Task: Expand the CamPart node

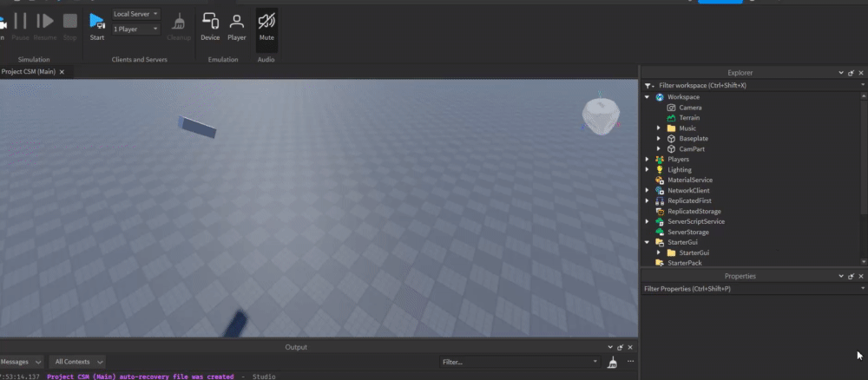Action: (658, 149)
